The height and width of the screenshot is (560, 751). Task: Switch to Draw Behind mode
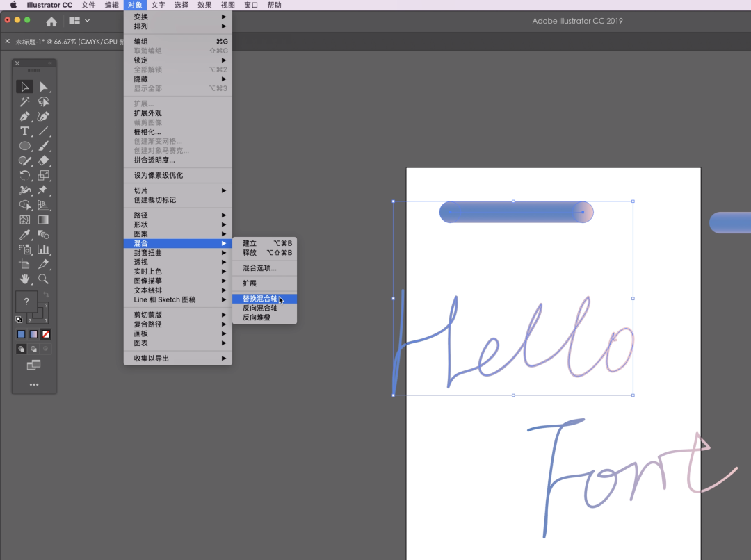[33, 349]
